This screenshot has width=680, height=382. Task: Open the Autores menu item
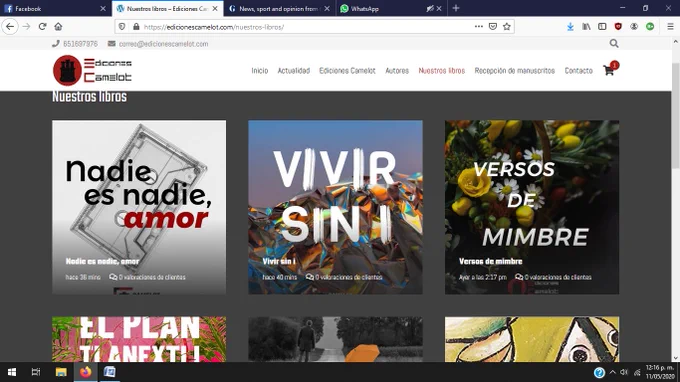pyautogui.click(x=397, y=71)
